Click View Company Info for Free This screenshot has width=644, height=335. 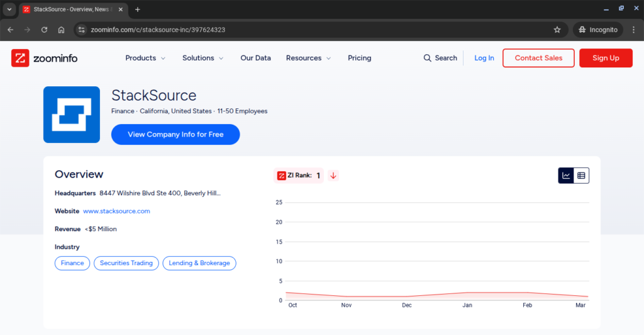click(x=175, y=134)
